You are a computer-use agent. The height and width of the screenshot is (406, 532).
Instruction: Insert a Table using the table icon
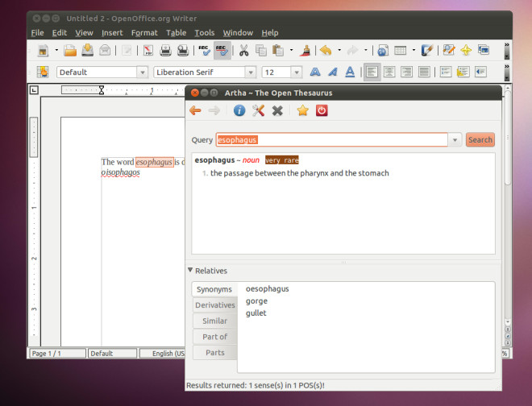(x=401, y=51)
